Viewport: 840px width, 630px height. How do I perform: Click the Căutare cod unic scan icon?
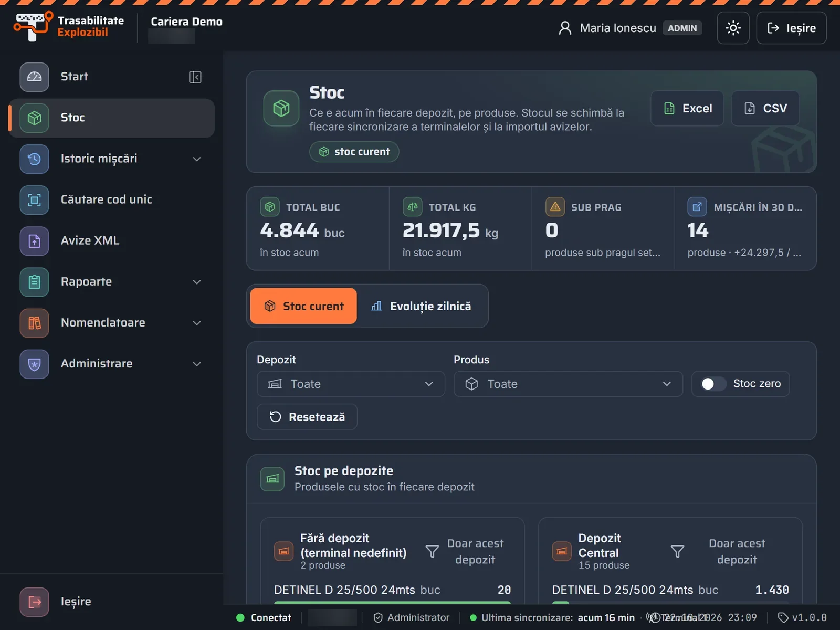(x=35, y=199)
